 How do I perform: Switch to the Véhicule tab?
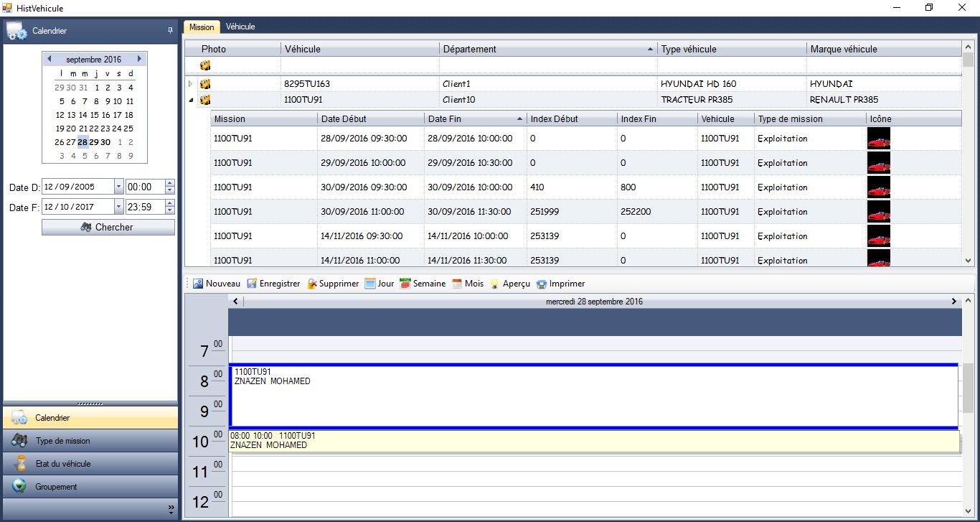(240, 27)
